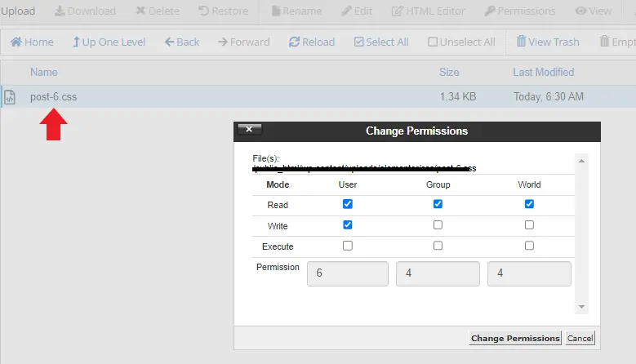The height and width of the screenshot is (364, 636).
Task: Sort files by Name column header
Action: (x=44, y=72)
